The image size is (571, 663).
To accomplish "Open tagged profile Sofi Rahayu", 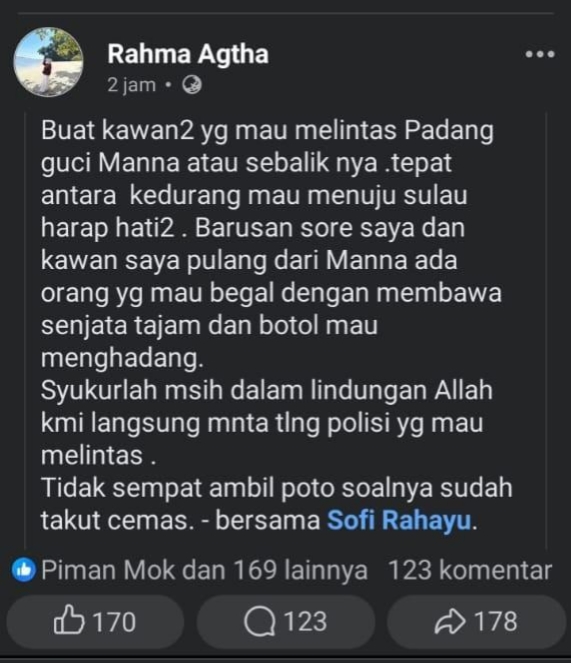I will (399, 520).
